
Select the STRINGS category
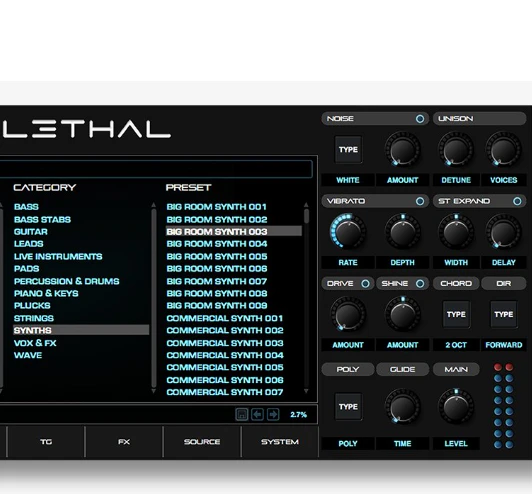tap(34, 318)
